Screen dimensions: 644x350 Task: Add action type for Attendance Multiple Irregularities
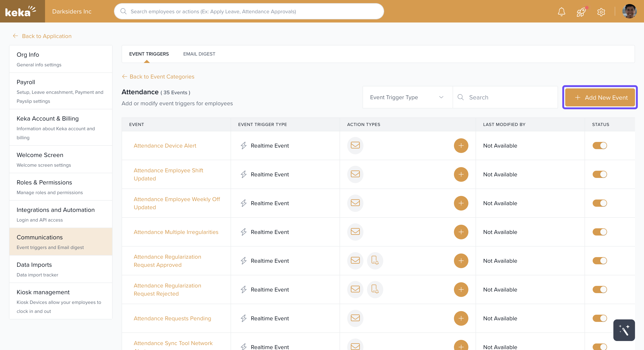pos(461,232)
